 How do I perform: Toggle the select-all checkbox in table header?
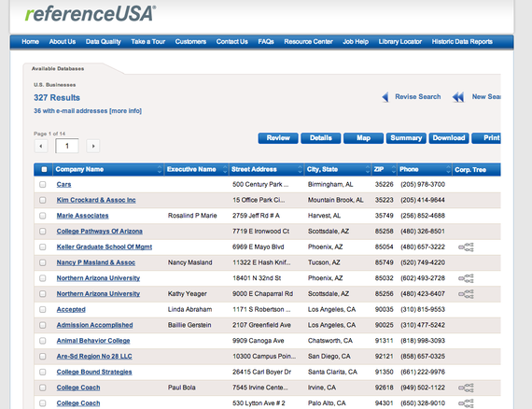[44, 169]
